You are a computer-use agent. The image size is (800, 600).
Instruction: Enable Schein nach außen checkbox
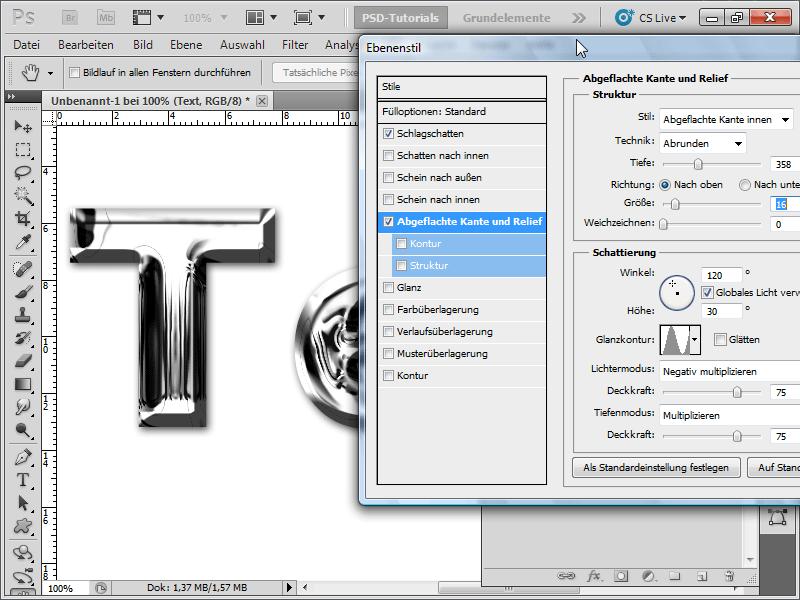388,178
